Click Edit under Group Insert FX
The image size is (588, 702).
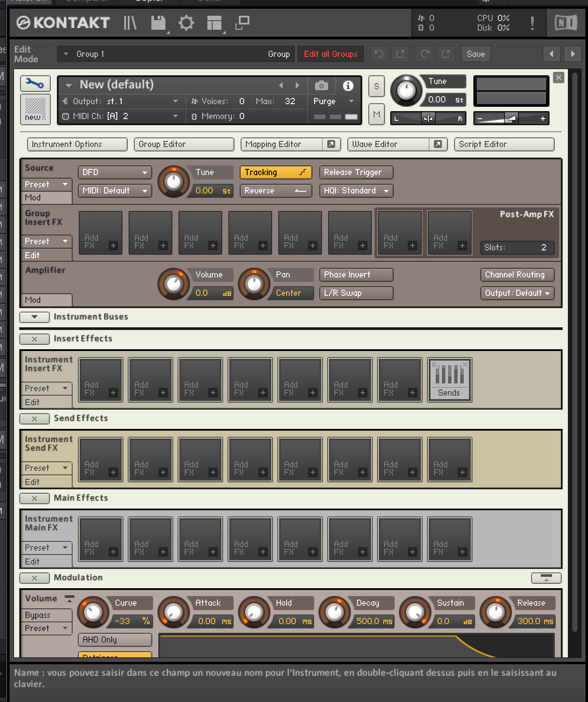46,255
